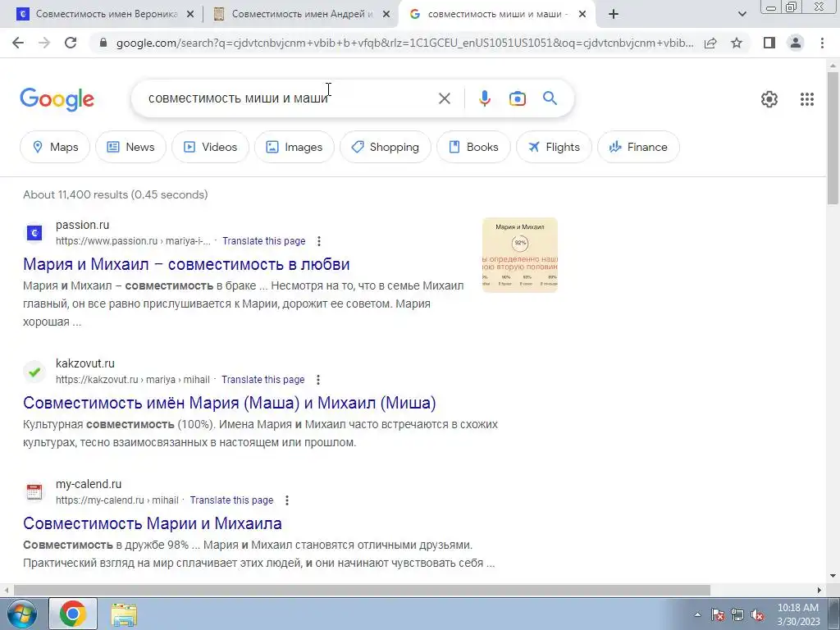Viewport: 840px width, 630px height.
Task: Open Action Center flag icon
Action: (718, 615)
